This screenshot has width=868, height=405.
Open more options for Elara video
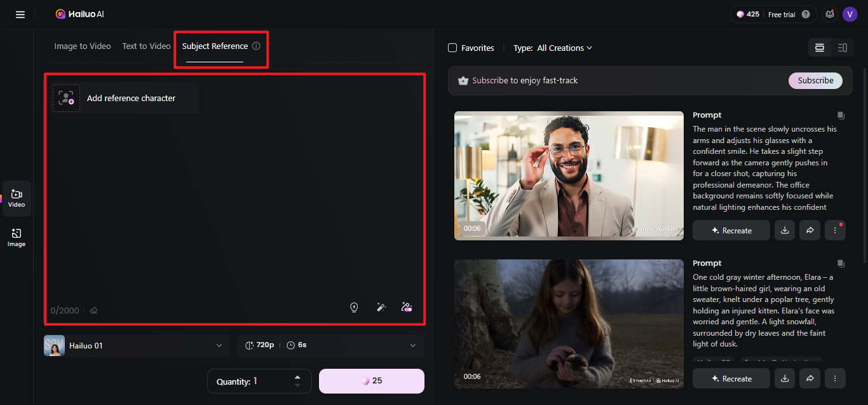835,378
